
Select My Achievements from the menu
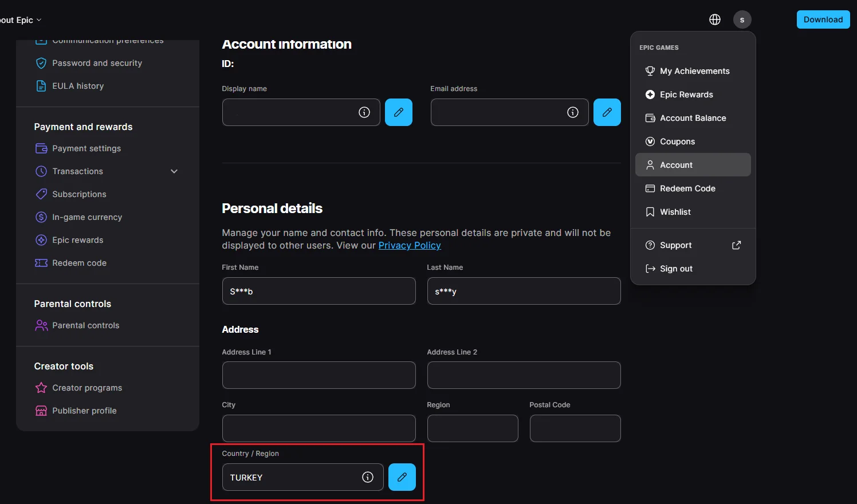point(694,71)
